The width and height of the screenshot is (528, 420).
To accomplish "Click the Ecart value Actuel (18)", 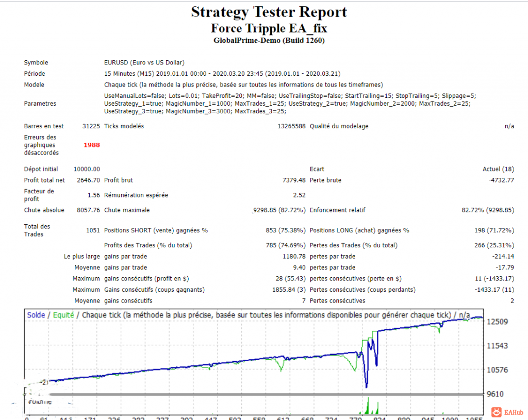I will pyautogui.click(x=499, y=169).
